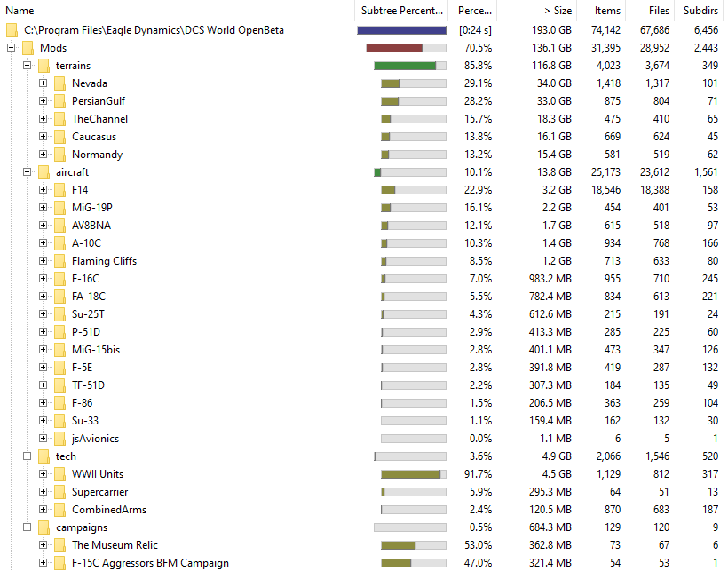
Task: Click the aircraft folder icon
Action: (43, 171)
